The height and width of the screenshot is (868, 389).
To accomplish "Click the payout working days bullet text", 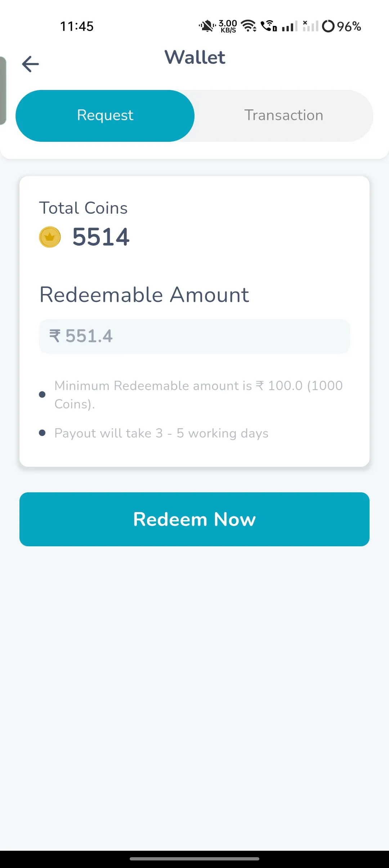I will 161,433.
